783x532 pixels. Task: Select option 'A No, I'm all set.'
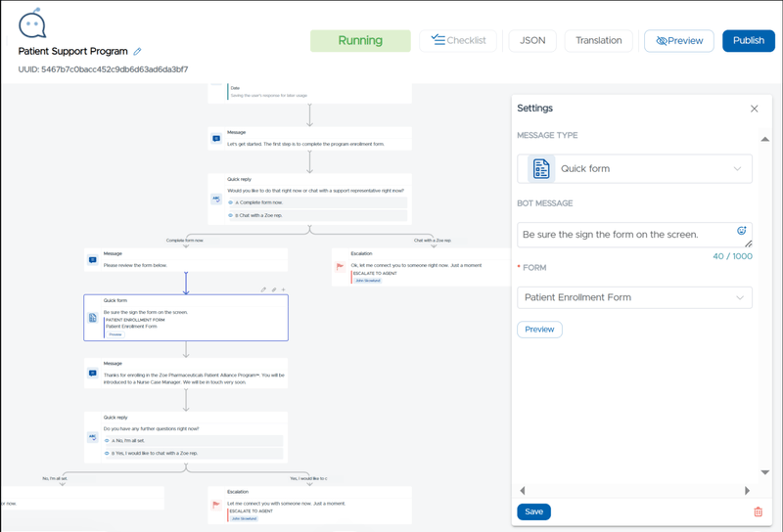click(193, 441)
